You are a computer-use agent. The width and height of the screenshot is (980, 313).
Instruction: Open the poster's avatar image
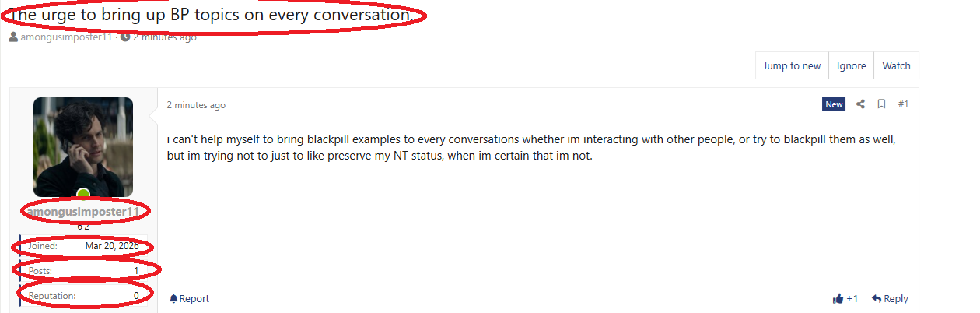click(x=82, y=146)
